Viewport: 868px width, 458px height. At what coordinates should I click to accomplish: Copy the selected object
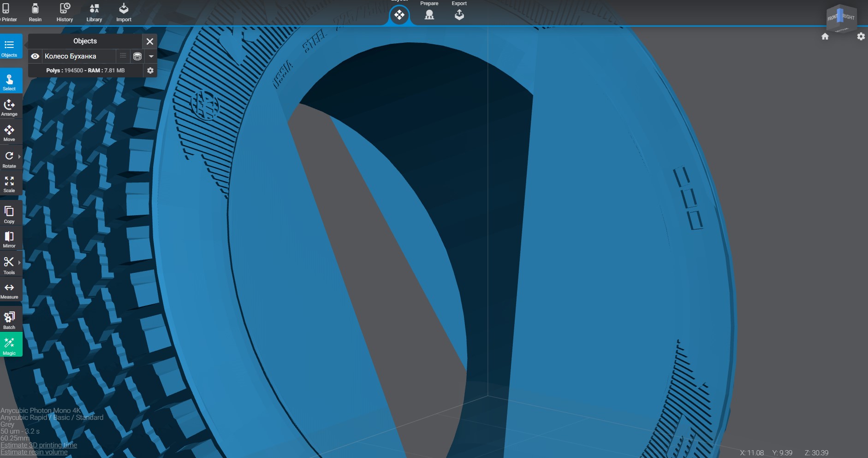coord(9,214)
